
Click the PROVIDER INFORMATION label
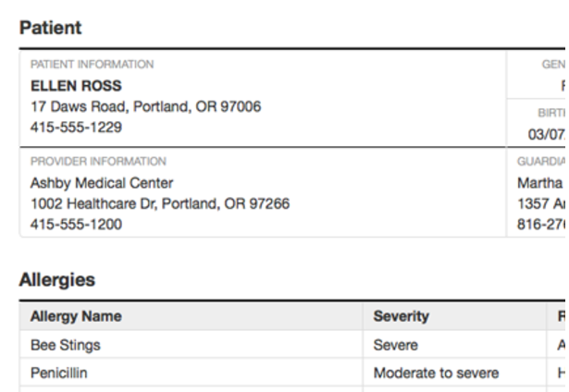click(98, 162)
